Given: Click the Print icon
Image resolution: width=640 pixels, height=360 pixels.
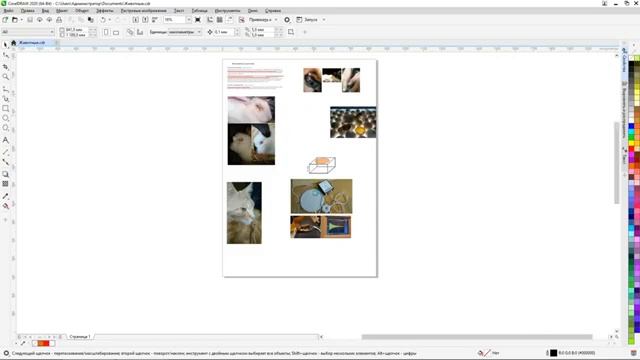Looking at the screenshot, I should click(x=59, y=20).
